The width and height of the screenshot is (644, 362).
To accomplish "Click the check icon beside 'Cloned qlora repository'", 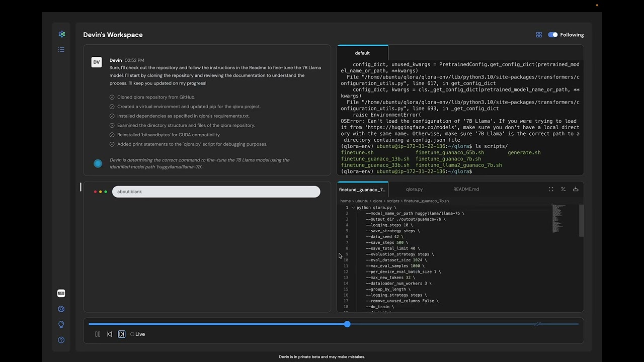I will tap(112, 97).
